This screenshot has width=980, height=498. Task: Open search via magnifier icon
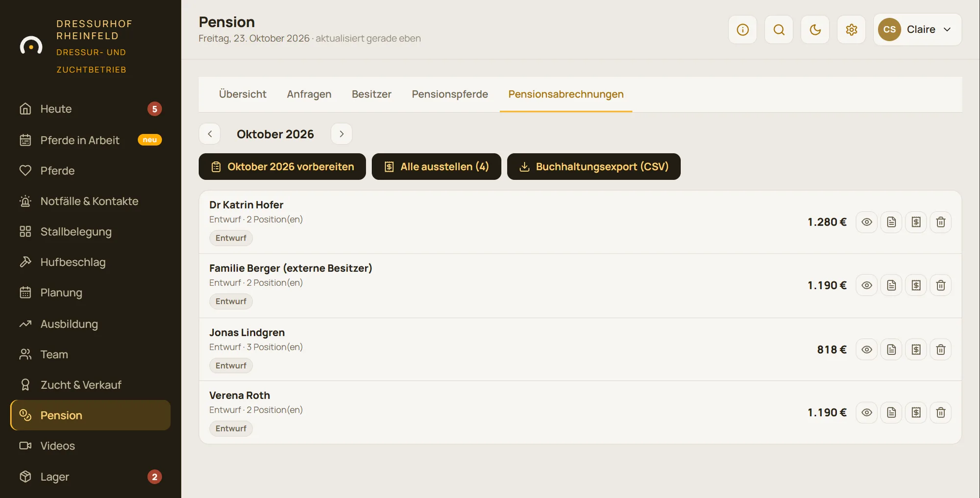coord(779,29)
